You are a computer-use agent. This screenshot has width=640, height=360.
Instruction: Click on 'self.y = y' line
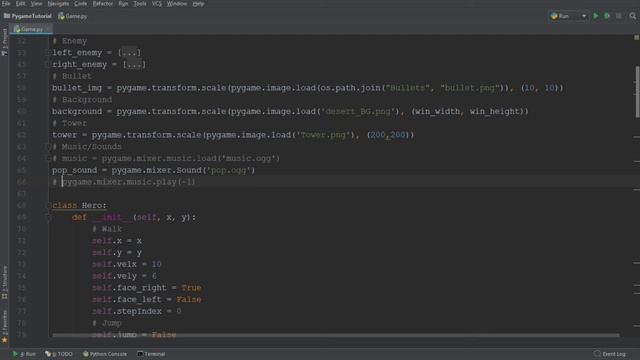pyautogui.click(x=117, y=253)
